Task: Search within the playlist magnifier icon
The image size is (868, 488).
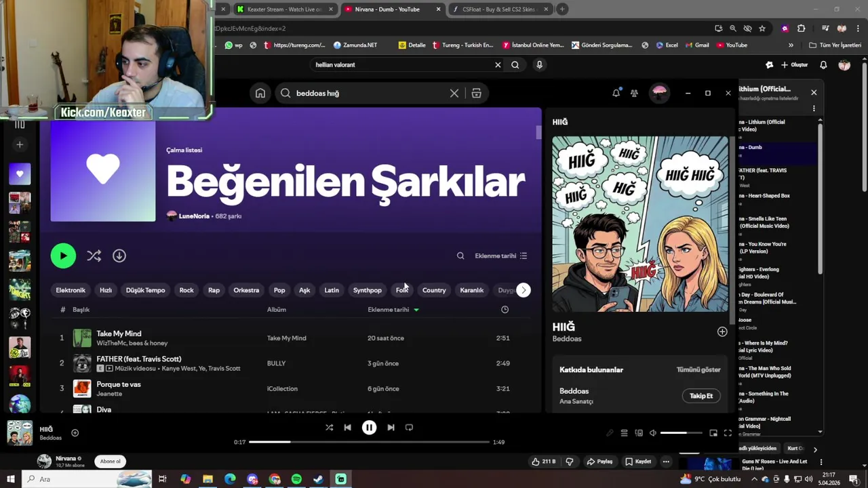Action: click(x=460, y=256)
